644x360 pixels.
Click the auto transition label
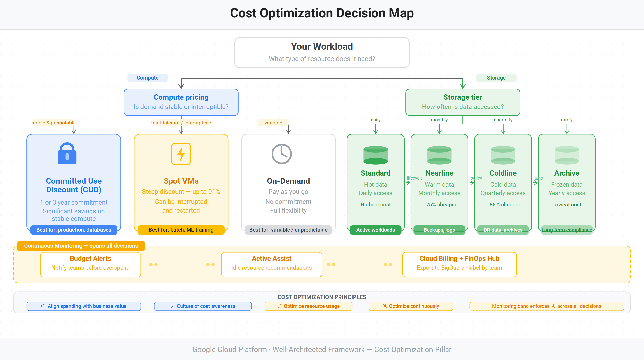pos(538,178)
